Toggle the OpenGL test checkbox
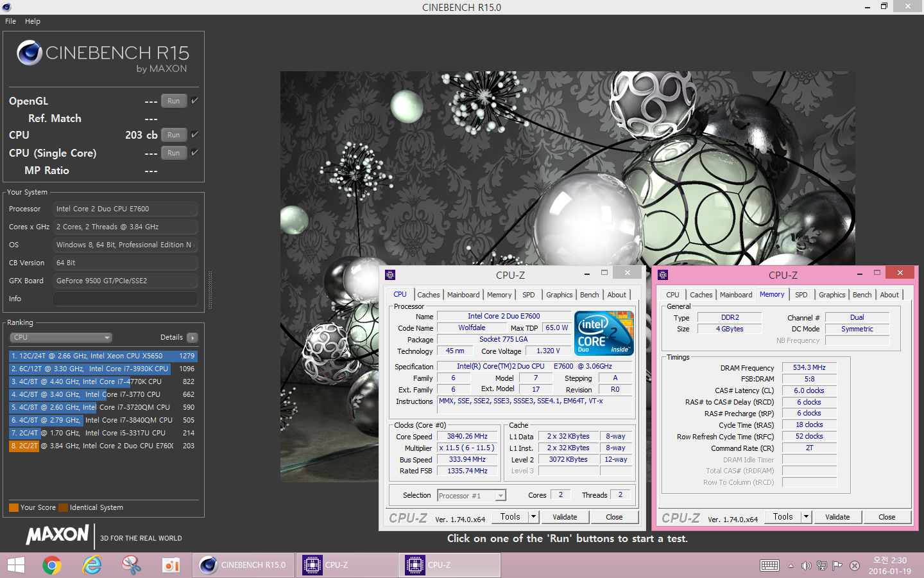 point(194,100)
